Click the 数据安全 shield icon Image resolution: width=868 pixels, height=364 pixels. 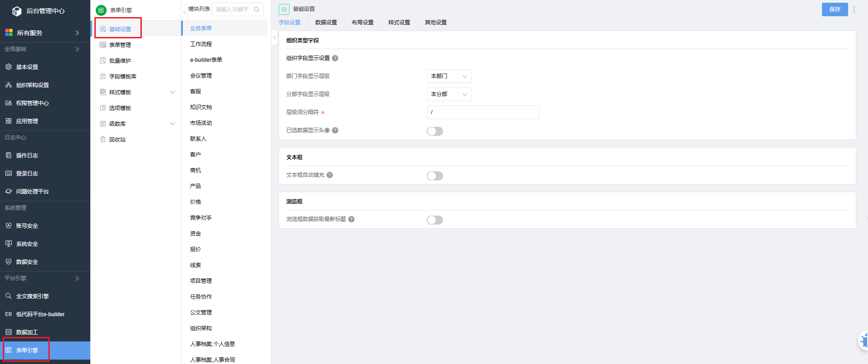point(9,262)
